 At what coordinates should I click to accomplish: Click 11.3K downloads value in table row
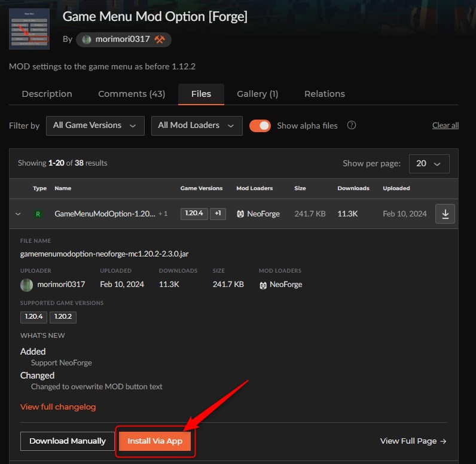click(x=347, y=214)
